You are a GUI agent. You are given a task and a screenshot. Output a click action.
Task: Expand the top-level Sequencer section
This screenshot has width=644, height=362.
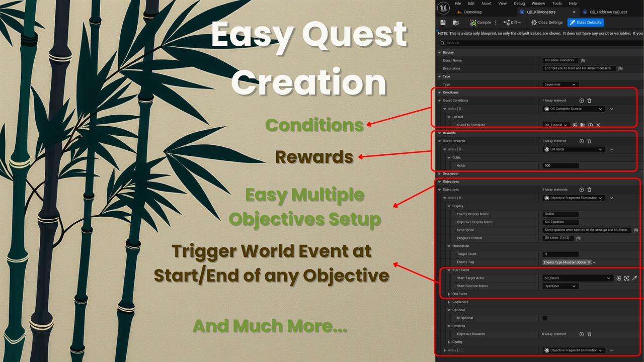tap(439, 173)
